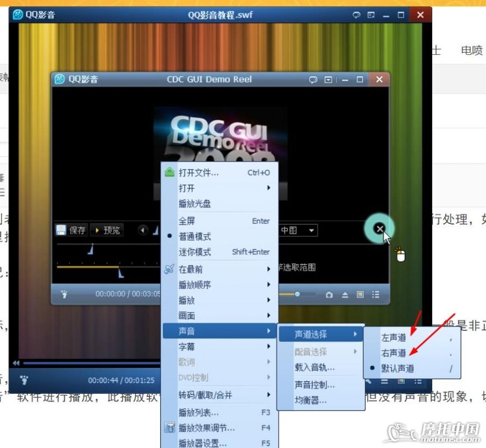The image size is (486, 448).
Task: Expand the 打开 submenu
Action: point(219,188)
